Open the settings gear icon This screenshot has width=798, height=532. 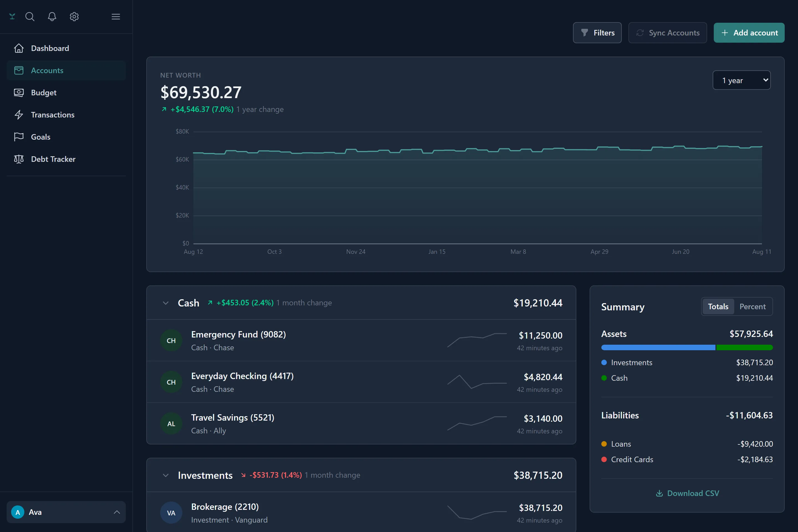coord(74,17)
